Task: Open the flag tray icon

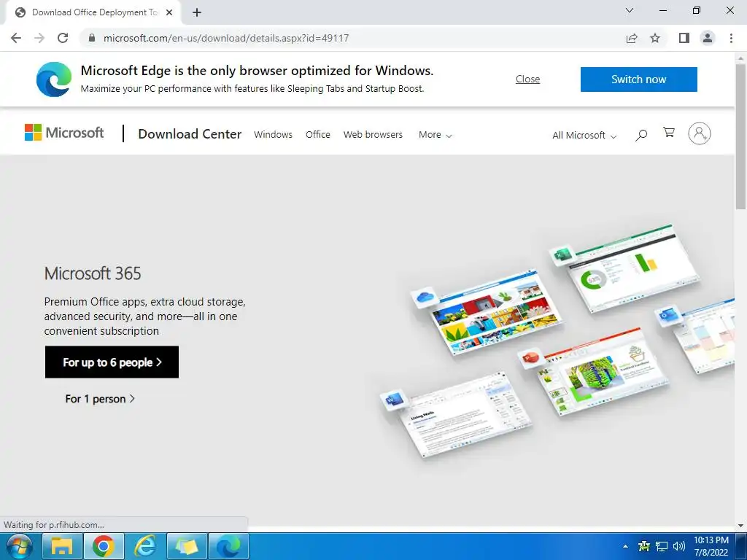Action: (644, 545)
